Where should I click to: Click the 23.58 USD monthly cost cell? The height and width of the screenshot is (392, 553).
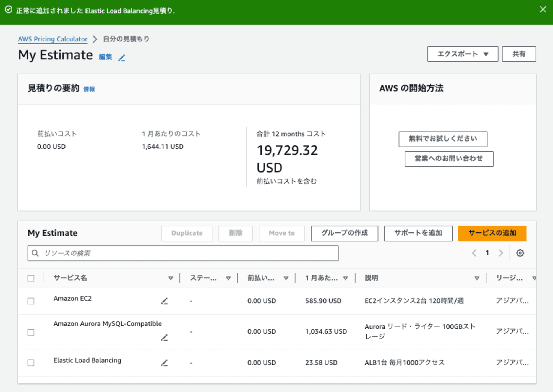click(321, 363)
